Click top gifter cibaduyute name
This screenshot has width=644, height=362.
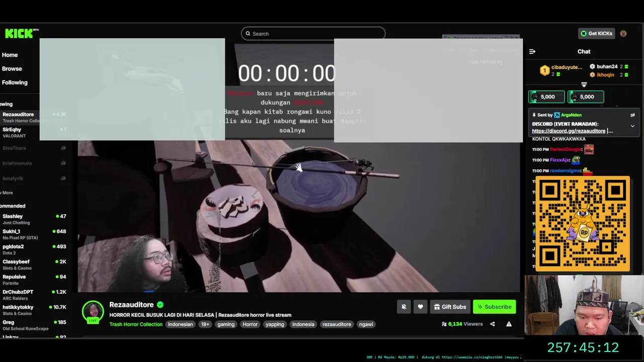[567, 67]
